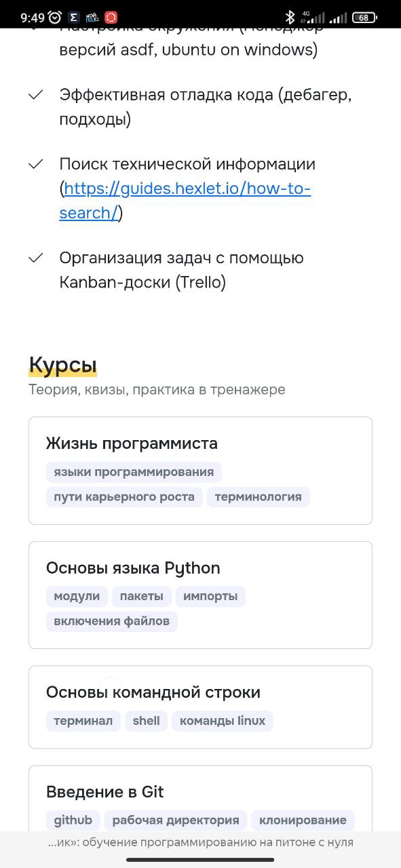
Task: Select the включения файлов tag
Action: click(x=112, y=621)
